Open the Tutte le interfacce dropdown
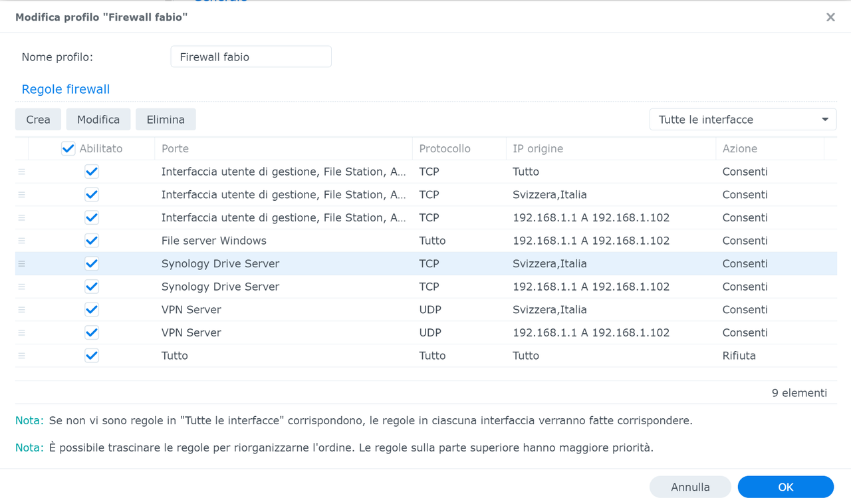 pos(743,120)
